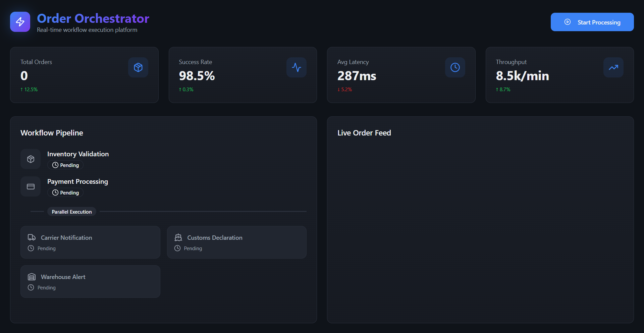Click the Live Order Feed heading
The image size is (644, 333).
[364, 133]
